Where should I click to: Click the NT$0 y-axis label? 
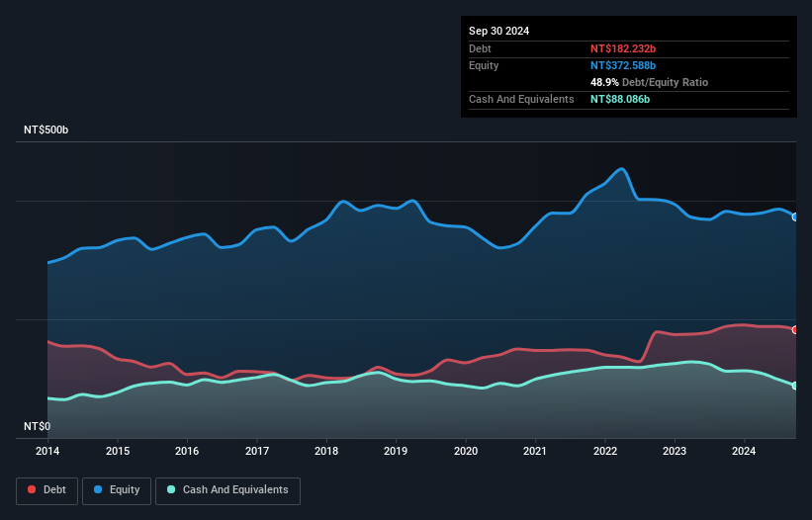38,426
